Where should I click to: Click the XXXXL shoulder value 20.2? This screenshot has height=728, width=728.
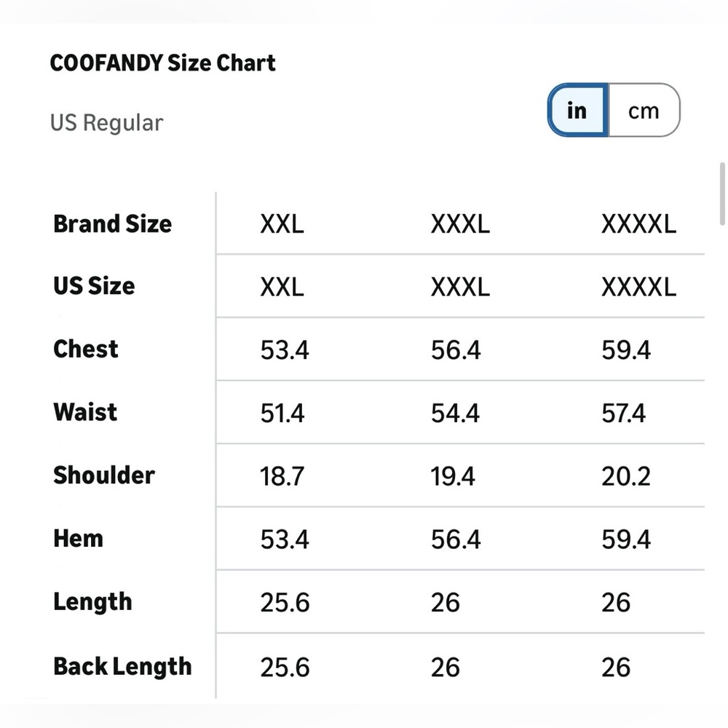click(626, 476)
